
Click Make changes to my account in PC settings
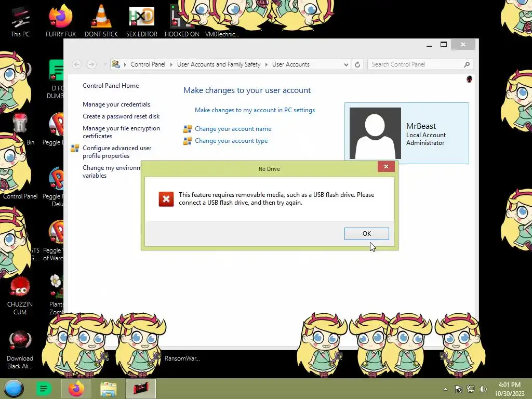(x=255, y=110)
